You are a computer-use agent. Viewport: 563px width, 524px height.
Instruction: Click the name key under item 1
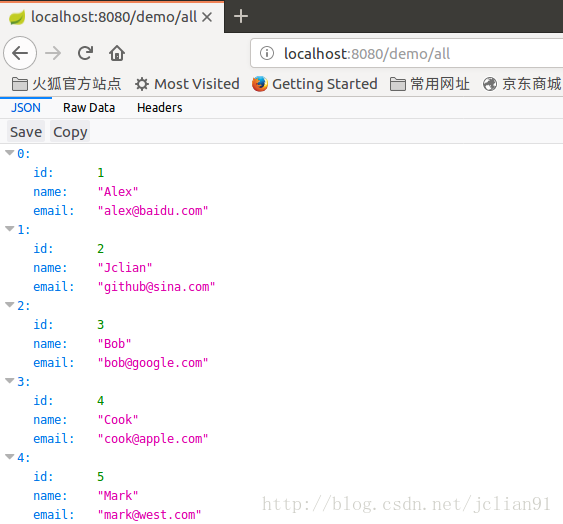click(x=50, y=268)
